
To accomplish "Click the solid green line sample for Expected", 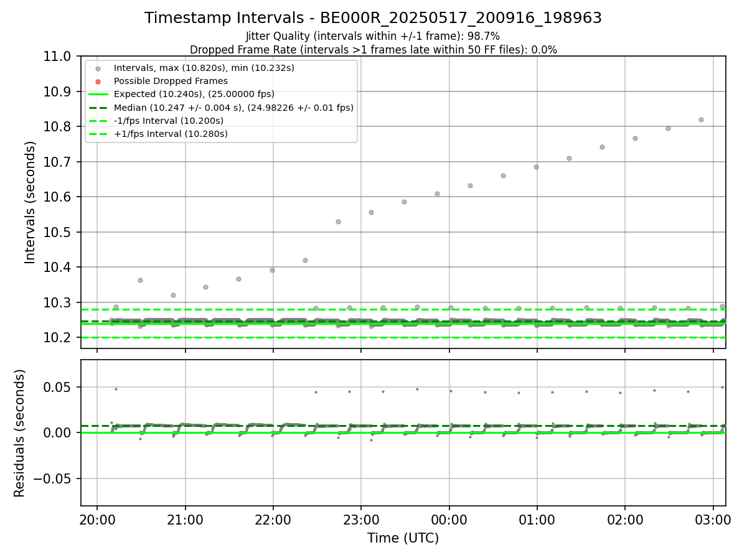I will [x=98, y=95].
